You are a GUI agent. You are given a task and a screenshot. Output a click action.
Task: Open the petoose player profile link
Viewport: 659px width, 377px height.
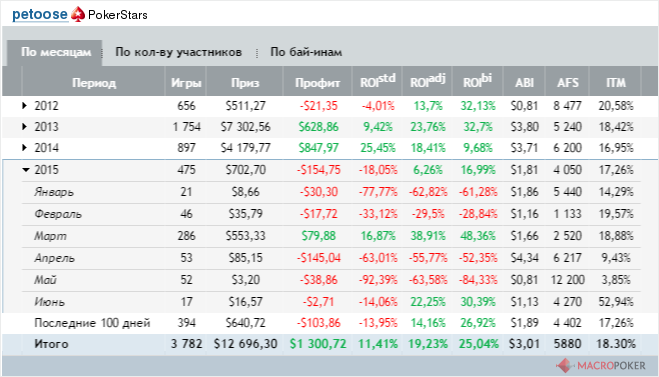[x=40, y=14]
